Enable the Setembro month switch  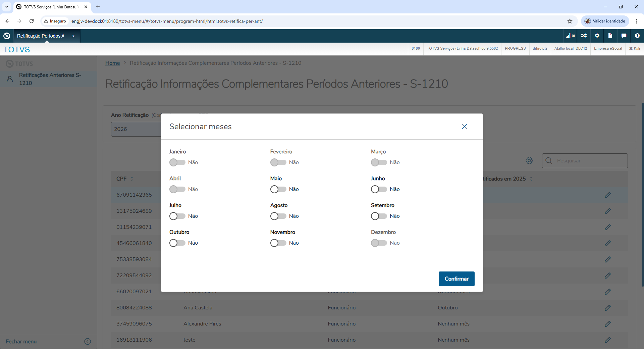point(379,216)
